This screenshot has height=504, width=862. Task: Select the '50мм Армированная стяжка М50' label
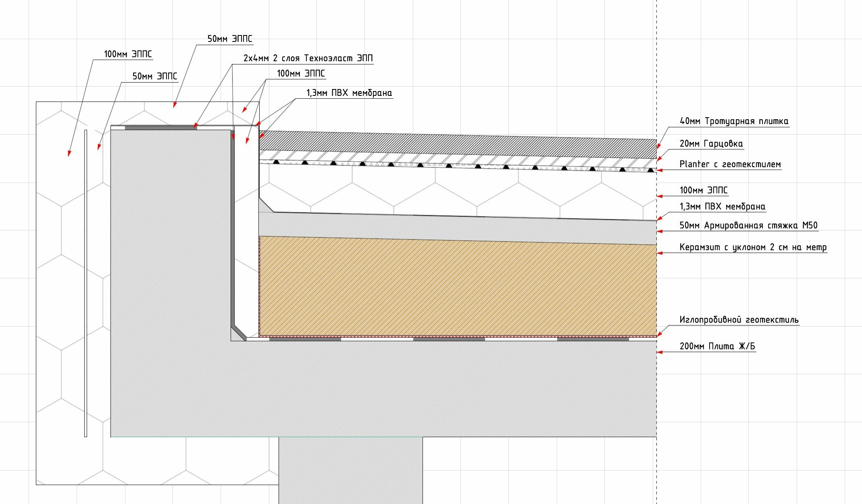click(x=748, y=225)
